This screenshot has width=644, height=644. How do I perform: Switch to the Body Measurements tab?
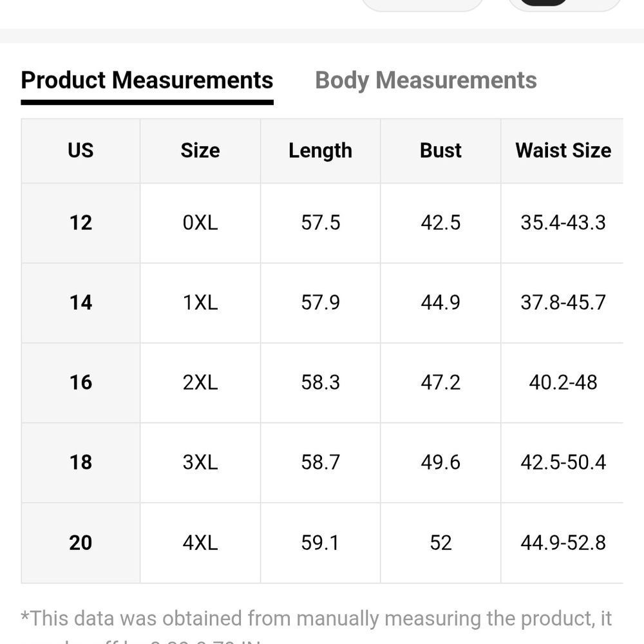point(426,80)
